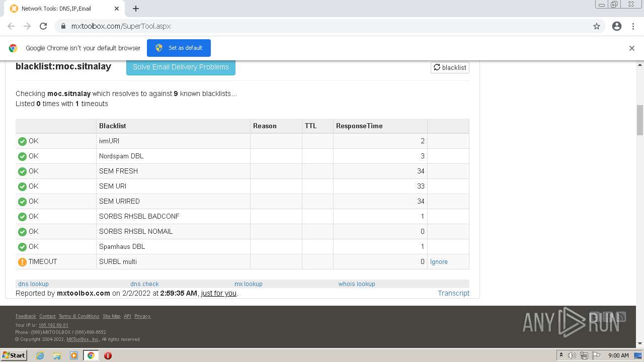Click the IP address link in footer
Image resolution: width=644 pixels, height=362 pixels.
pos(53,325)
